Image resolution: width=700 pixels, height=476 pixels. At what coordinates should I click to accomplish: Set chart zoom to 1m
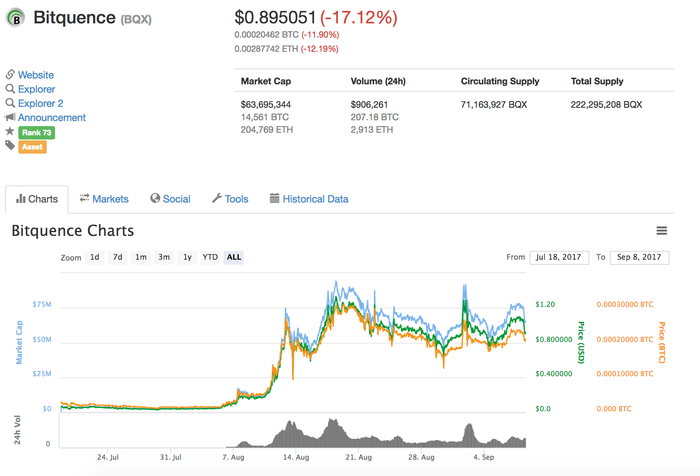pyautogui.click(x=141, y=257)
